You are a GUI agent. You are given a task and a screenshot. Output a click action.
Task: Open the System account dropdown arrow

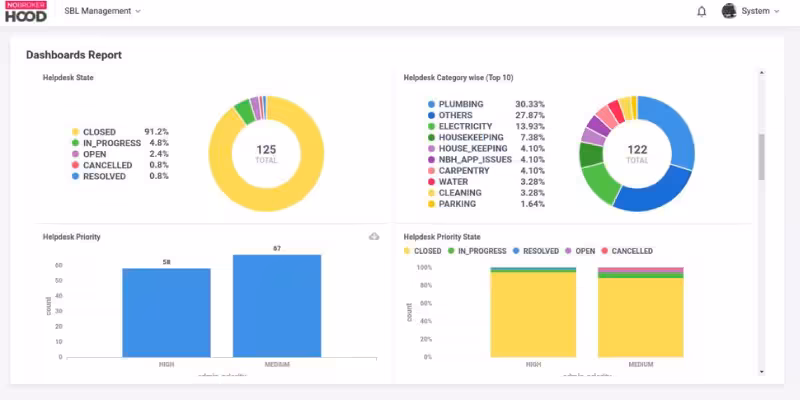777,11
